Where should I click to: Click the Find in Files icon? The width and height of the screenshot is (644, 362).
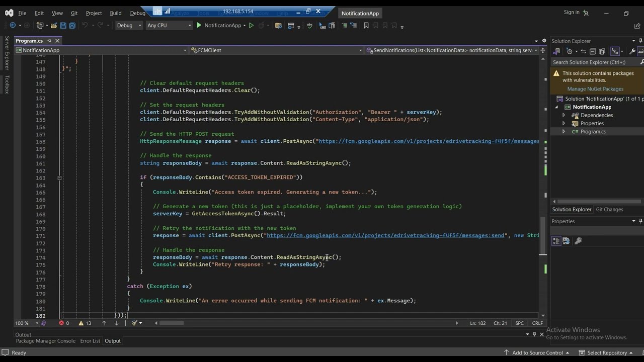[x=278, y=26]
